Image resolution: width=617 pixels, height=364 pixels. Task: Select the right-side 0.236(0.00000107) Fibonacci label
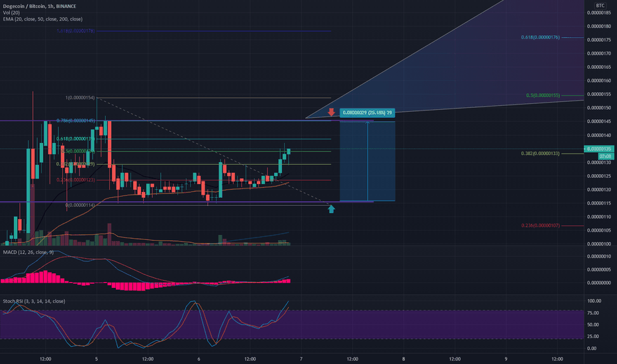[540, 226]
